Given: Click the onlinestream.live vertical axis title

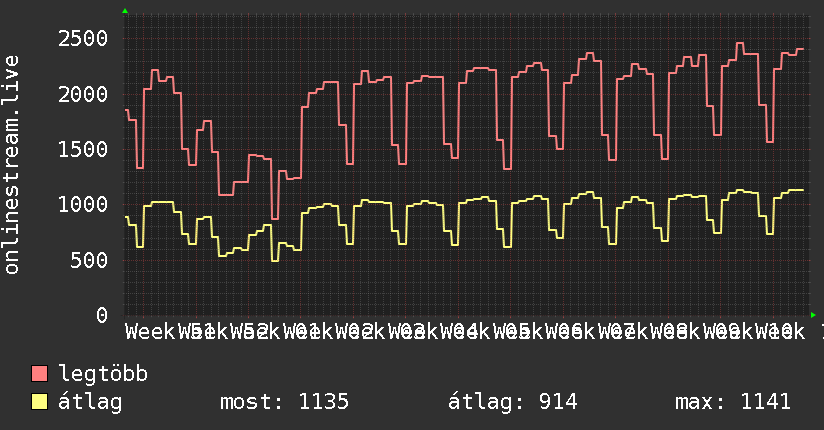Looking at the screenshot, I should pos(11,165).
